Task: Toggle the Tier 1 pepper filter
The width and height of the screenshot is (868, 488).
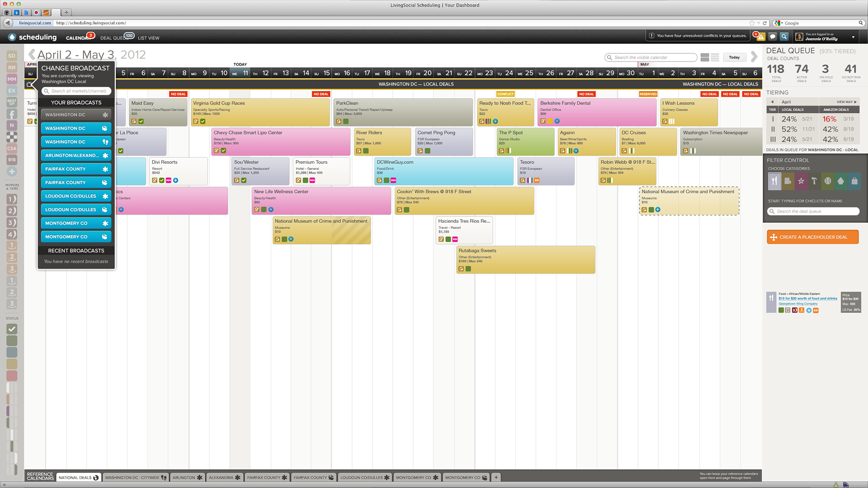Action: pos(12,199)
